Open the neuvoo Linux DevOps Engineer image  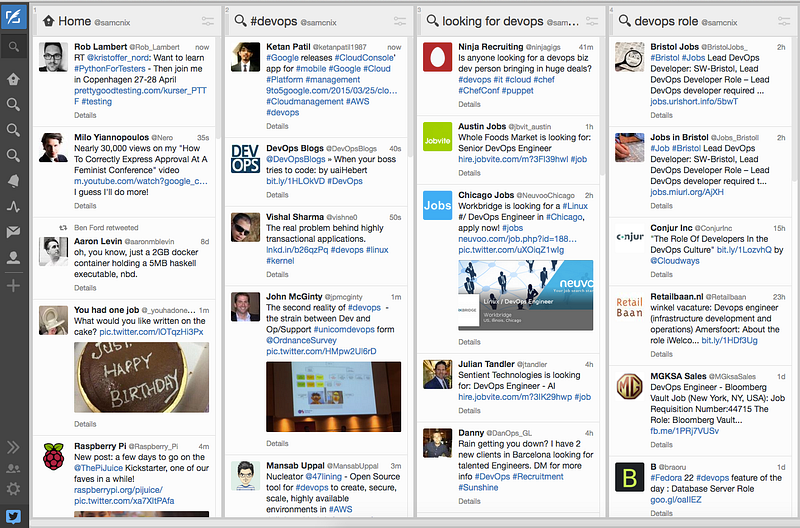[x=526, y=295]
